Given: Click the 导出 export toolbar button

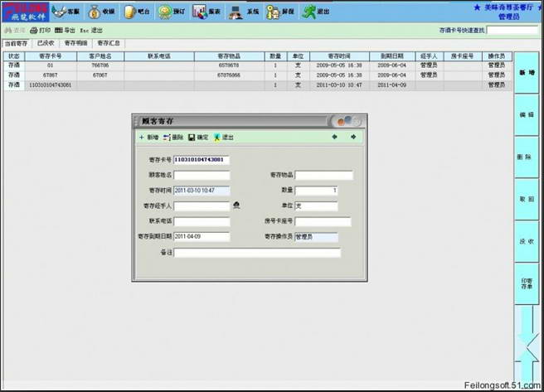Looking at the screenshot, I should 65,31.
